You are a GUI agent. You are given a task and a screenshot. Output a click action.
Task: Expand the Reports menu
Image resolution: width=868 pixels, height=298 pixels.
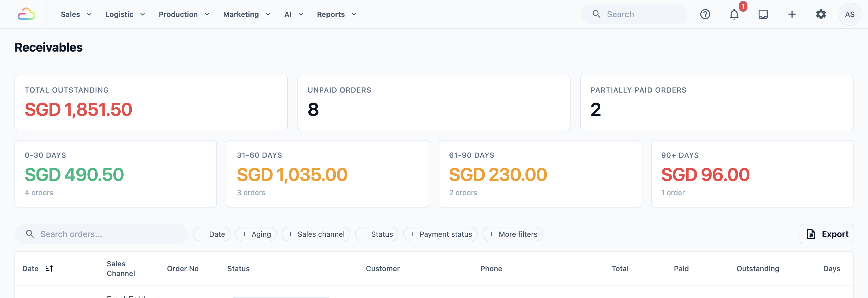click(337, 14)
